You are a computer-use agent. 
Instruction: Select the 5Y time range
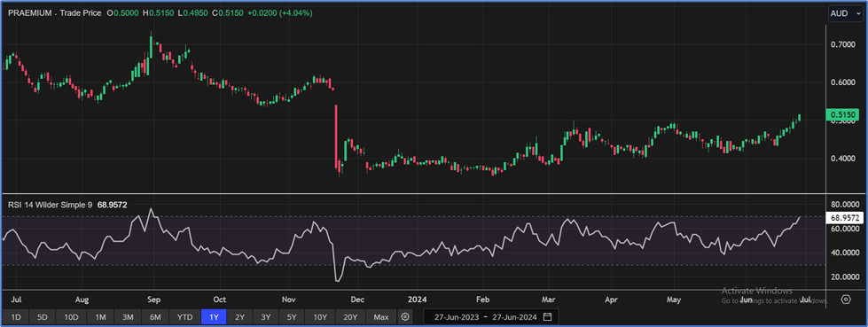point(292,317)
